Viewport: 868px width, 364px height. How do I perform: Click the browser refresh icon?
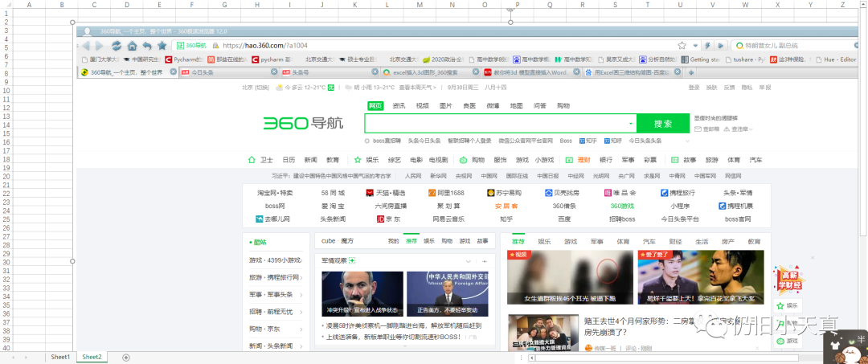pos(117,45)
